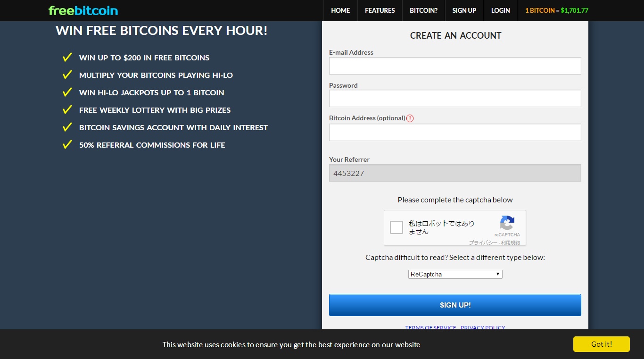
Task: Dismiss cookie notice with Got it!
Action: click(x=602, y=344)
